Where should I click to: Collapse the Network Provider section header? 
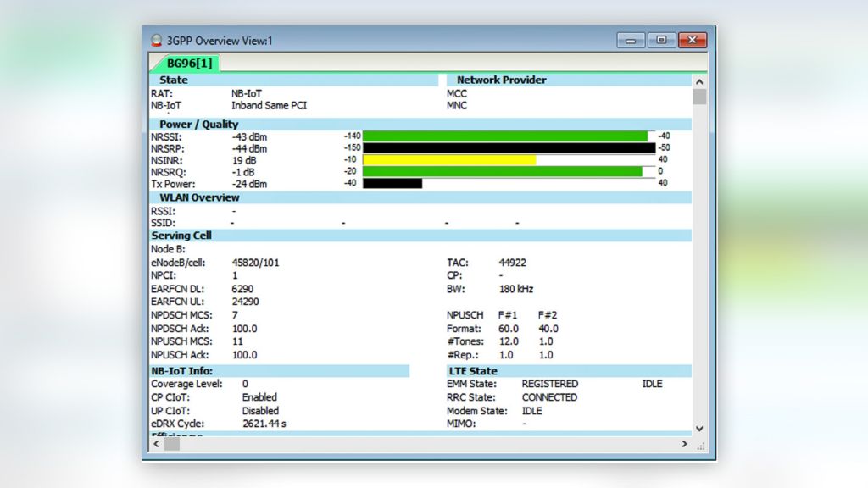[500, 79]
